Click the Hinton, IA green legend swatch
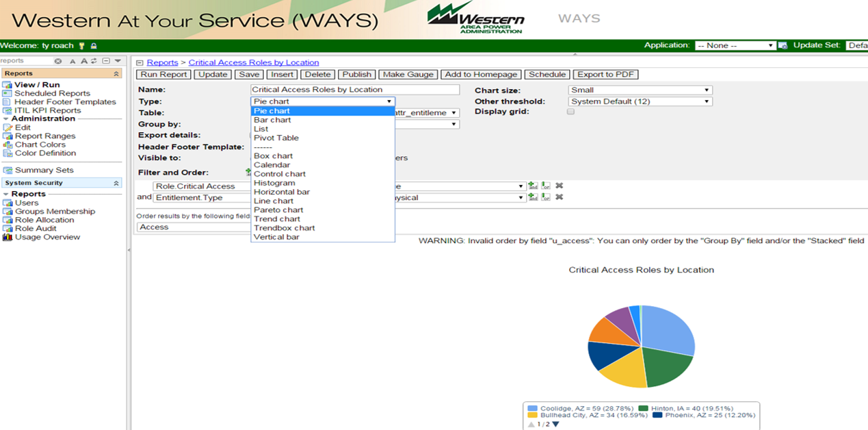Image resolution: width=868 pixels, height=430 pixels. (x=644, y=408)
